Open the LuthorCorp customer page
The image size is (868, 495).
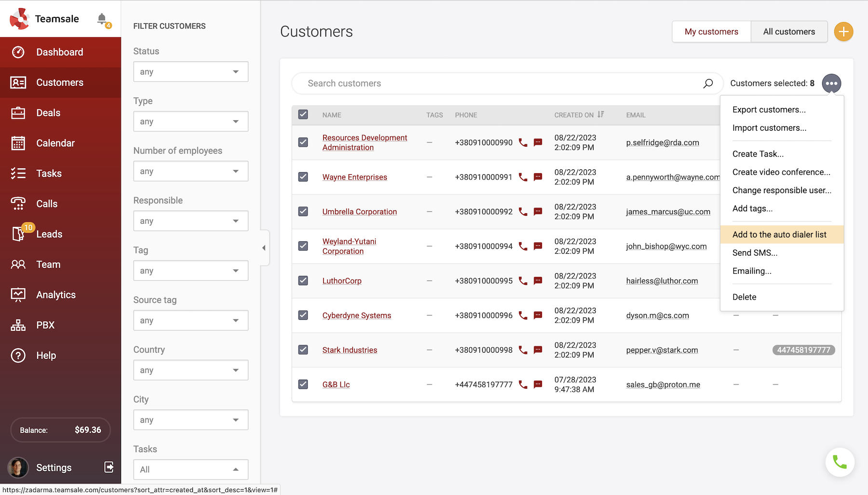(x=342, y=280)
